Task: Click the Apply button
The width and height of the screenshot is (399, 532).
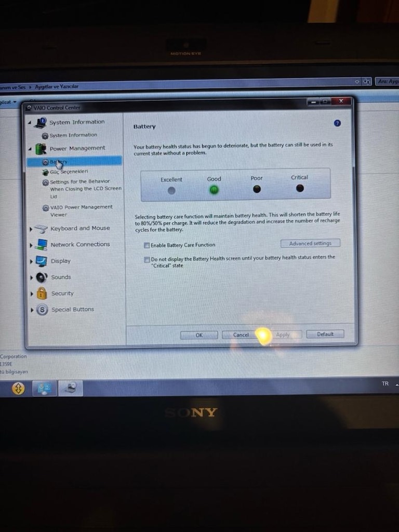Action: (x=283, y=335)
